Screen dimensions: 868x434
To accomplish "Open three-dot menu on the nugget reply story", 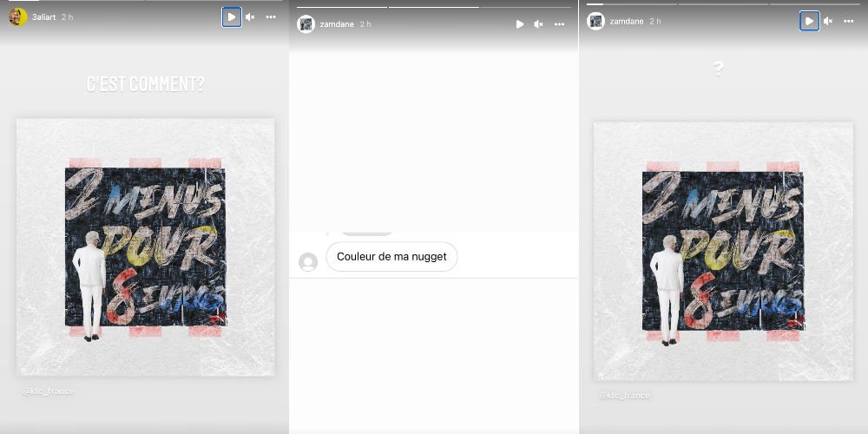I will tap(560, 24).
